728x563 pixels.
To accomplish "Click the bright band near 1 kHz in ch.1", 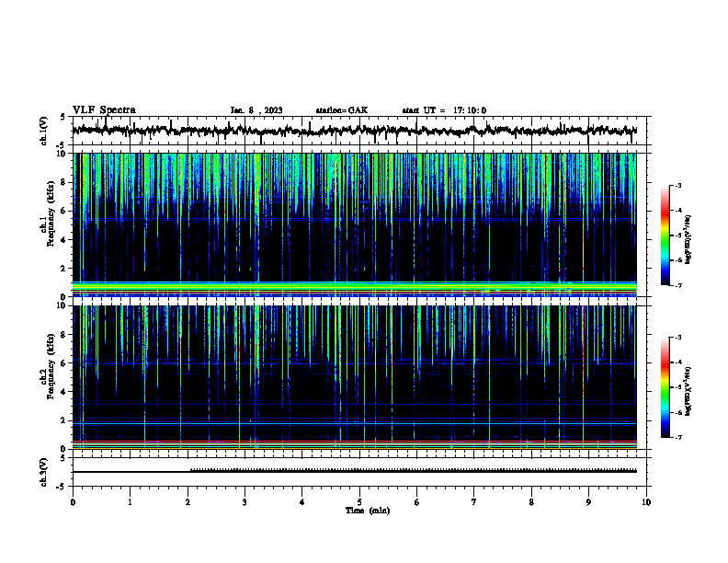I will coord(355,284).
